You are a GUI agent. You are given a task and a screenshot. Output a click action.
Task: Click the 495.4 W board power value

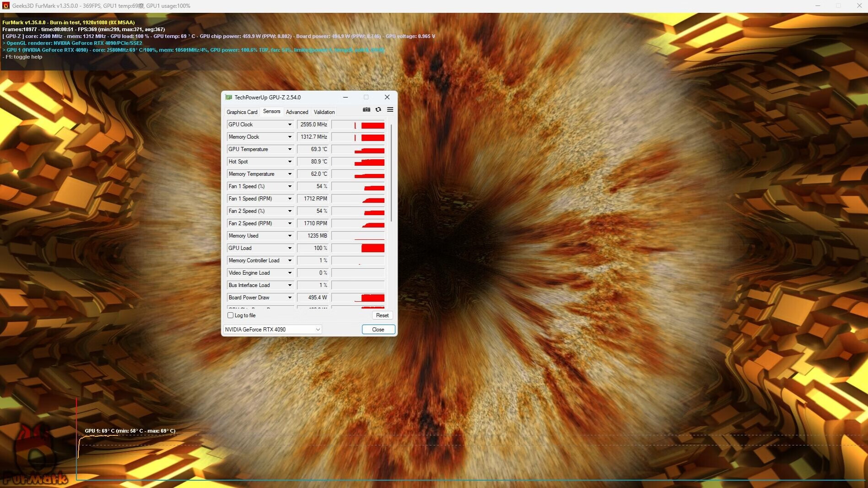(x=313, y=298)
